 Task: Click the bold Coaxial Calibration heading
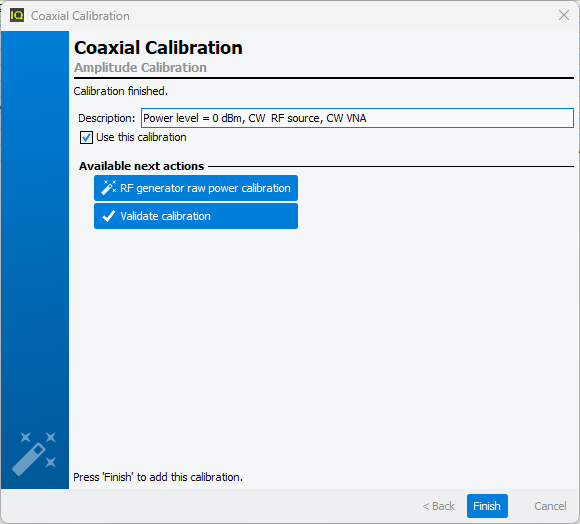point(158,48)
